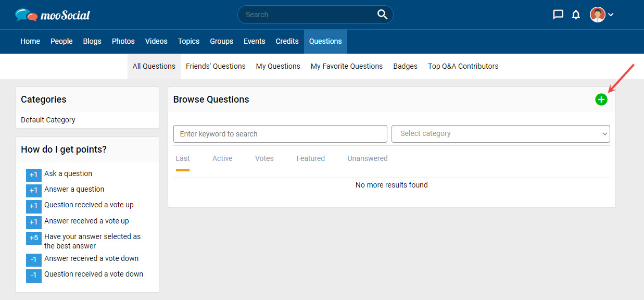Open the Blogs menu item
Viewport: 644px width, 300px height.
(x=92, y=41)
